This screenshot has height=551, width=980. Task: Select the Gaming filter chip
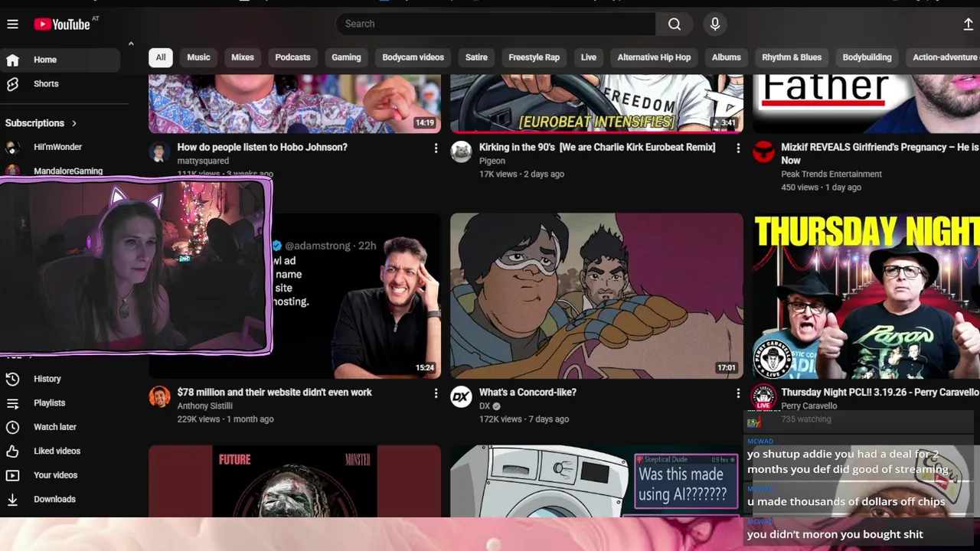tap(346, 57)
